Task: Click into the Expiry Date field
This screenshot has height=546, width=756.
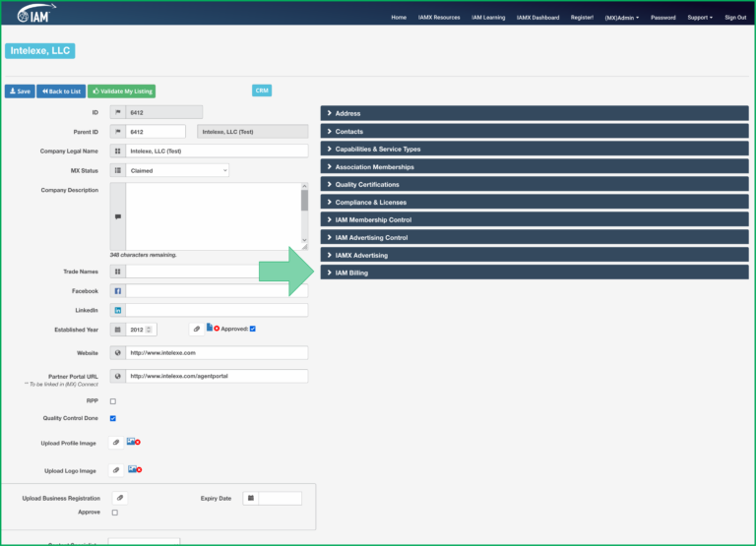Action: pyautogui.click(x=281, y=499)
